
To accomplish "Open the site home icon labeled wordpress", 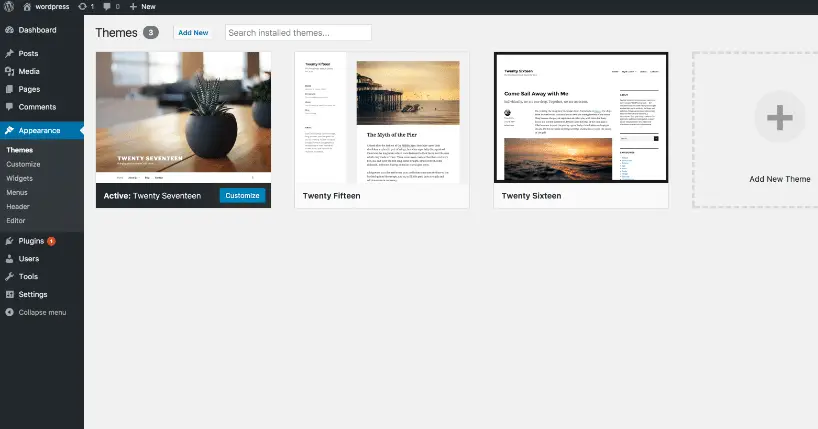I will coord(27,7).
